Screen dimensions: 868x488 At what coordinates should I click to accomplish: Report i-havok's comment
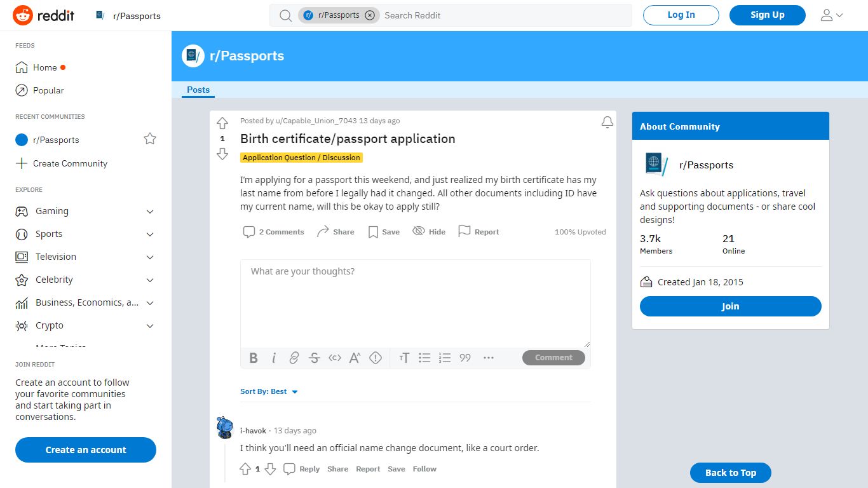pyautogui.click(x=368, y=469)
